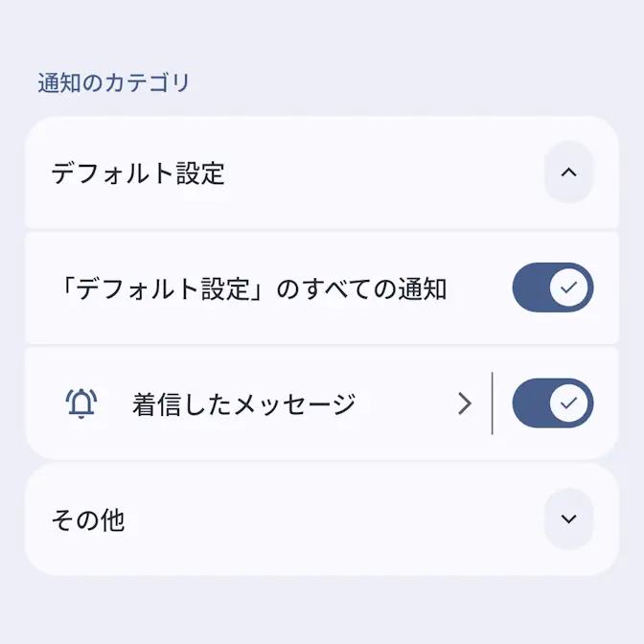Click the up-chevron icon beside デフォルト設定
The width and height of the screenshot is (644, 644).
coord(568,172)
